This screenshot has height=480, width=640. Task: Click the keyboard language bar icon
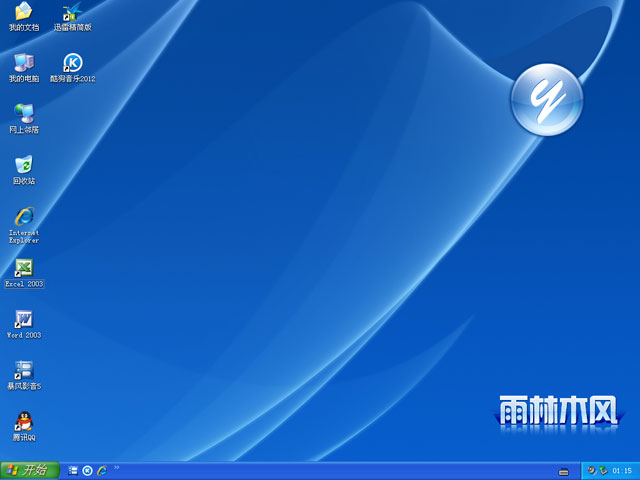(x=564, y=472)
